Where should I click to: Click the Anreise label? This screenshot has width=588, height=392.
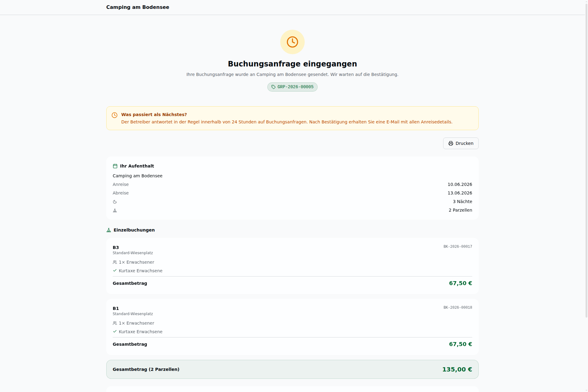(x=121, y=184)
